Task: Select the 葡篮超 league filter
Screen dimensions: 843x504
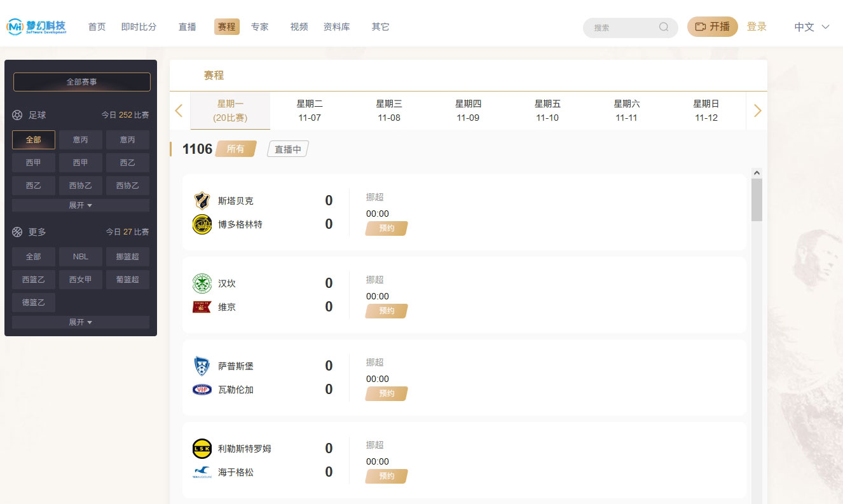Action: 128,280
